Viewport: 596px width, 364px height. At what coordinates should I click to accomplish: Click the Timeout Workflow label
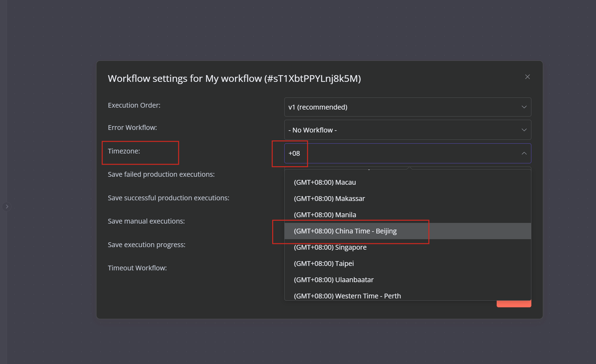[137, 268]
